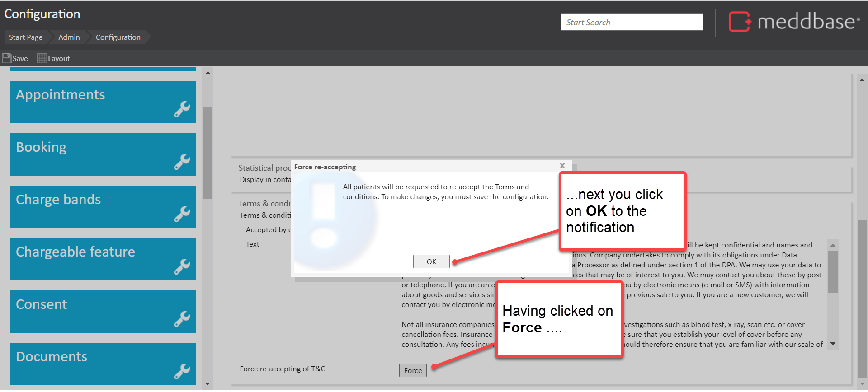Navigate to Admin breadcrumb
This screenshot has width=868, height=392.
tap(69, 37)
